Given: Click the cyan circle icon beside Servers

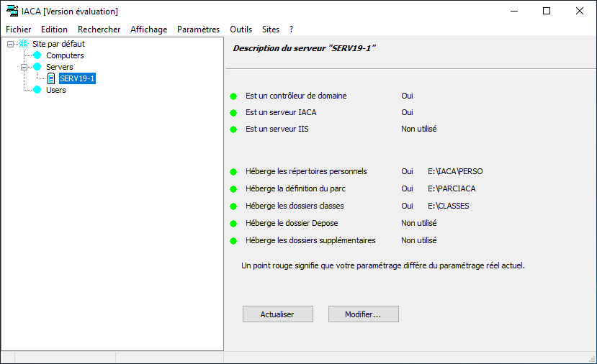Looking at the screenshot, I should point(37,67).
